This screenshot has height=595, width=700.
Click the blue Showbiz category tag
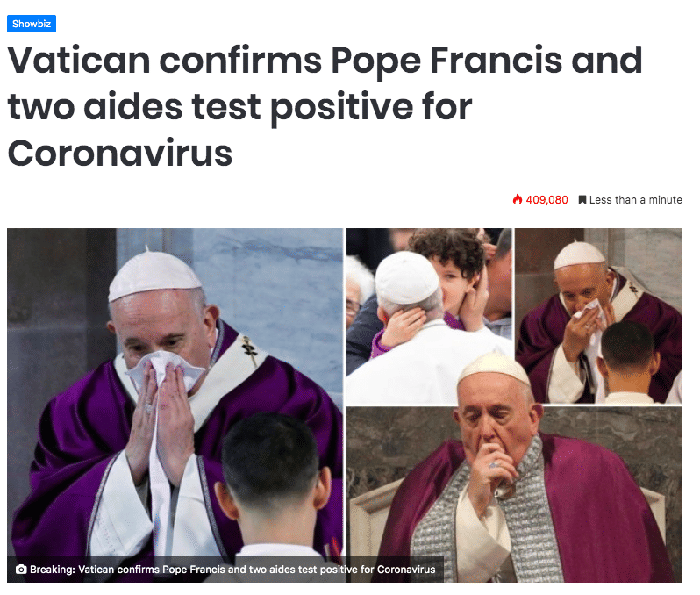click(32, 24)
